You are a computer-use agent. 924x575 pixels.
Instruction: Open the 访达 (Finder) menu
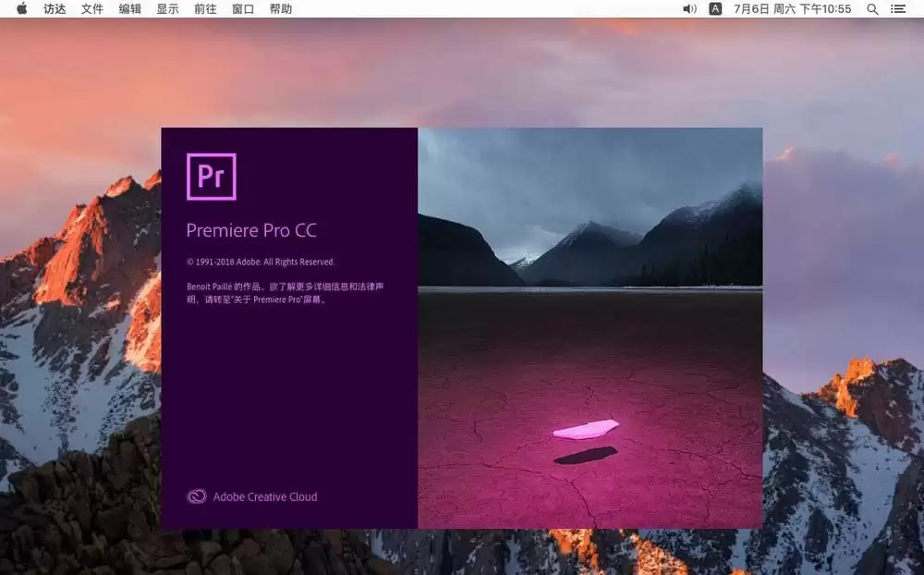55,9
